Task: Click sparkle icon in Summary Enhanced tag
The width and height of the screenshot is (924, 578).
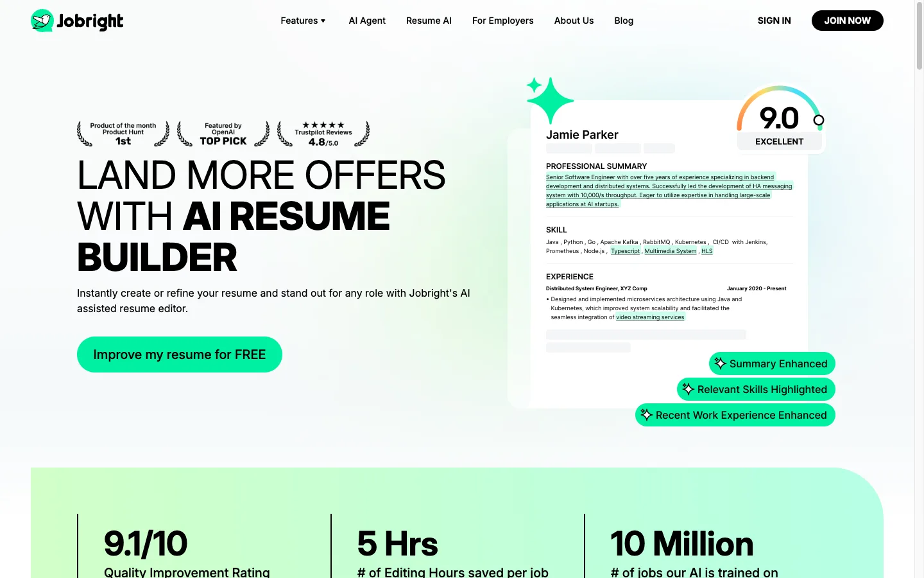Action: pyautogui.click(x=720, y=363)
